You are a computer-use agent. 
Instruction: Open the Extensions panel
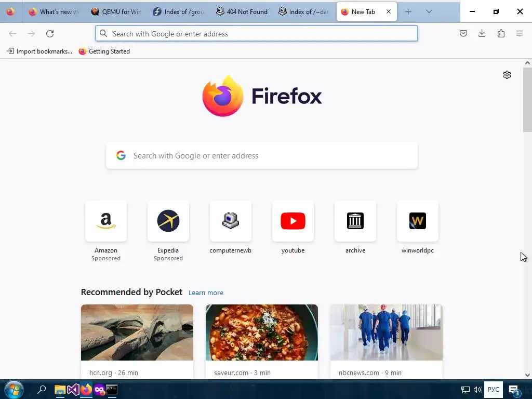[x=501, y=33]
